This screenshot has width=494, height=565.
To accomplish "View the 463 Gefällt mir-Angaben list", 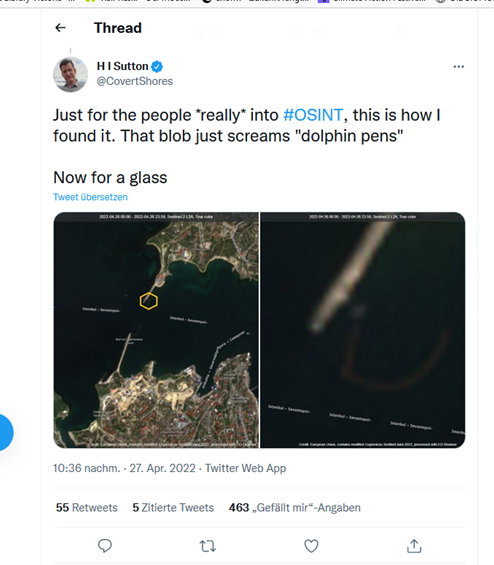I will [x=295, y=508].
